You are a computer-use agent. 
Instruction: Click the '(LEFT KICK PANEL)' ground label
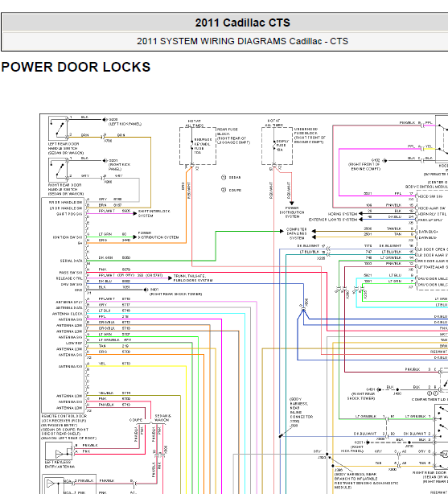(125, 124)
